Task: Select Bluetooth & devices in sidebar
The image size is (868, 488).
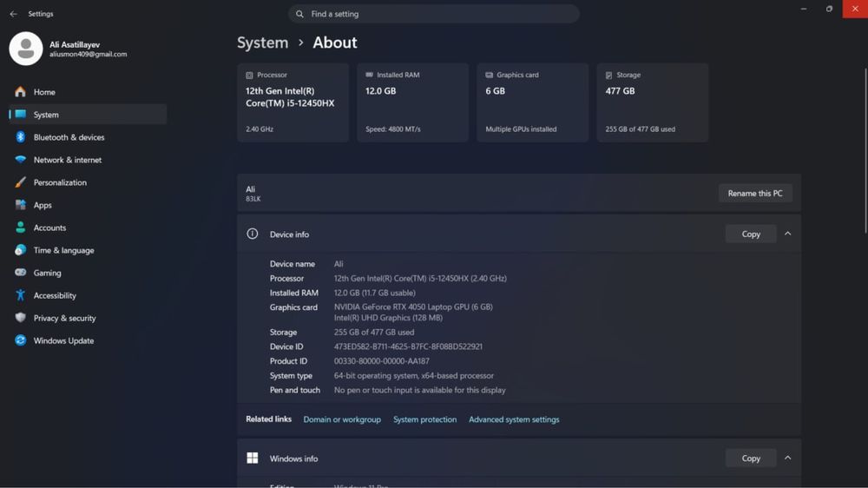Action: (88, 137)
